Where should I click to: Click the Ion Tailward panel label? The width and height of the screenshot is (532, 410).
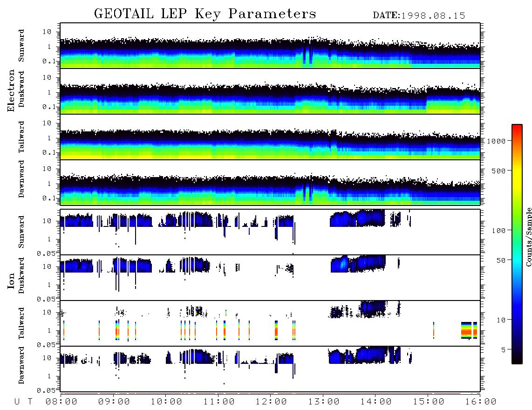[x=21, y=323]
